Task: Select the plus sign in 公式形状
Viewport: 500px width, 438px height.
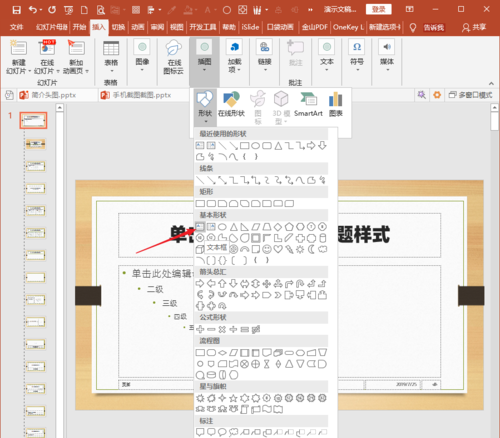Action: point(200,329)
